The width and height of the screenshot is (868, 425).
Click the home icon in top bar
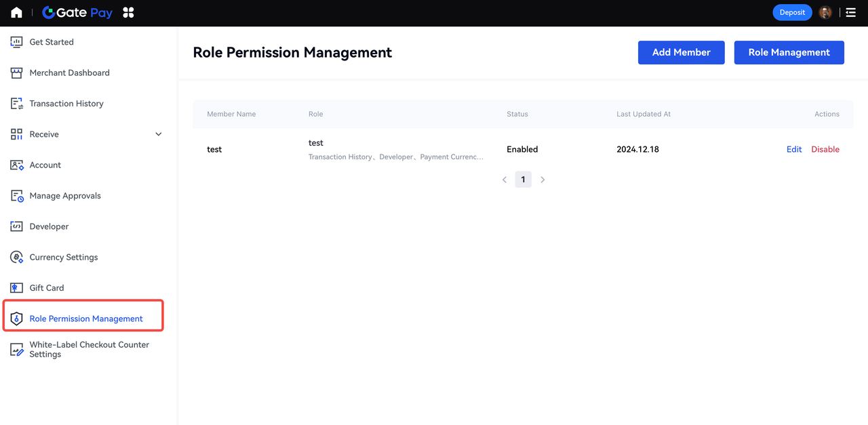16,12
